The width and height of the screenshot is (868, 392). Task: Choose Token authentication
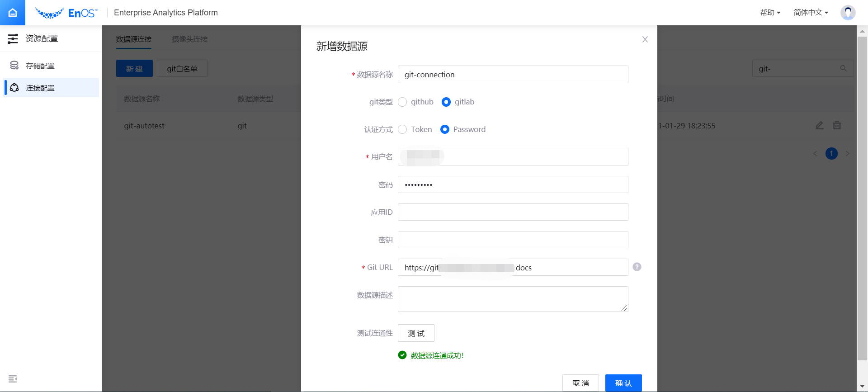click(x=402, y=130)
